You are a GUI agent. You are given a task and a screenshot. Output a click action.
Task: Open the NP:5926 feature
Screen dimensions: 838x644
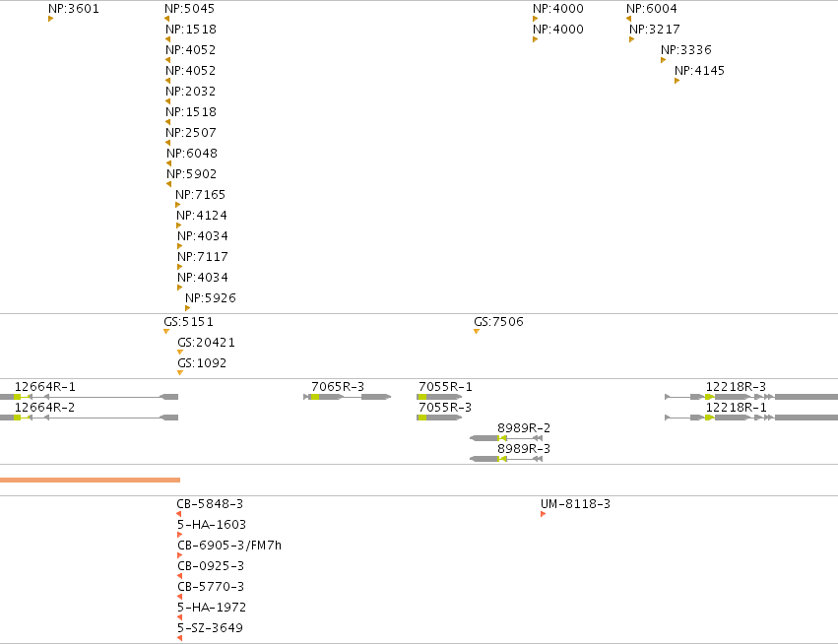coord(211,298)
